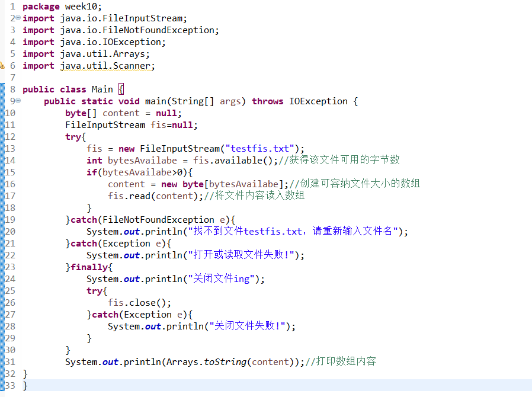Viewport: 532px width, 397px height.
Task: Click the unused import warning marker
Action: (2, 66)
